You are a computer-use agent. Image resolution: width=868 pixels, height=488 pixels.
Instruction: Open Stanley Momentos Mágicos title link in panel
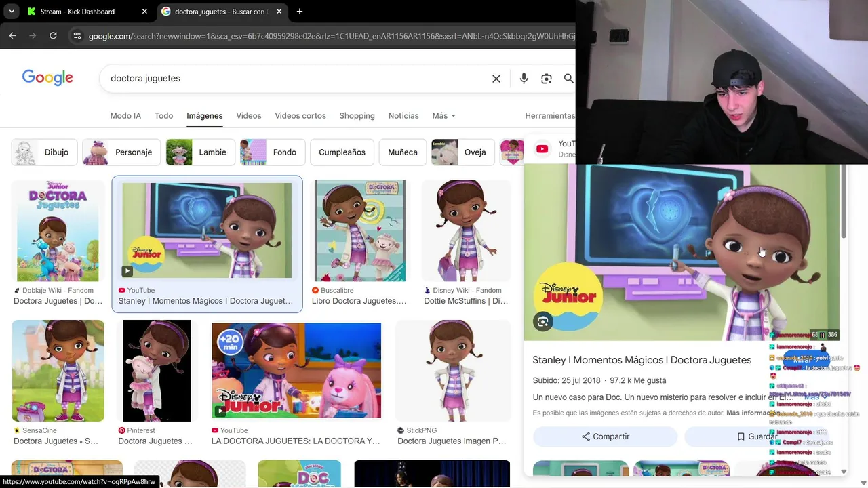[x=642, y=360]
